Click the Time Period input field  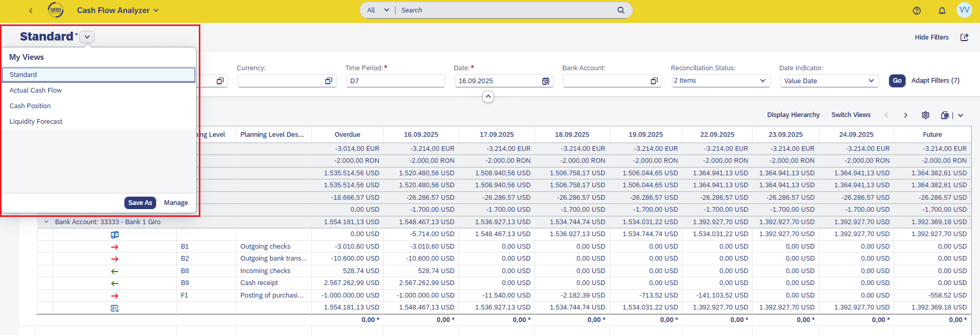point(395,81)
